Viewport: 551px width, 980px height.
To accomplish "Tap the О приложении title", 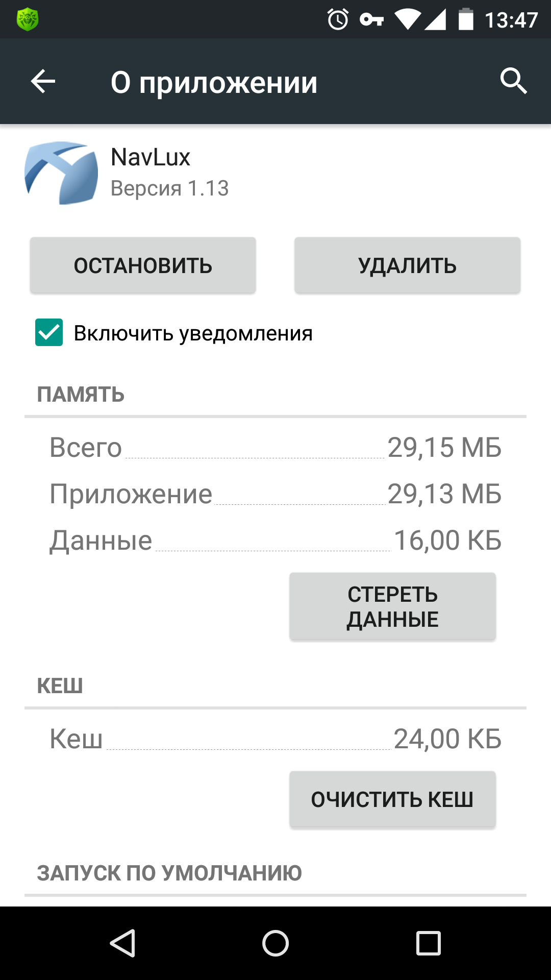I will pyautogui.click(x=214, y=82).
